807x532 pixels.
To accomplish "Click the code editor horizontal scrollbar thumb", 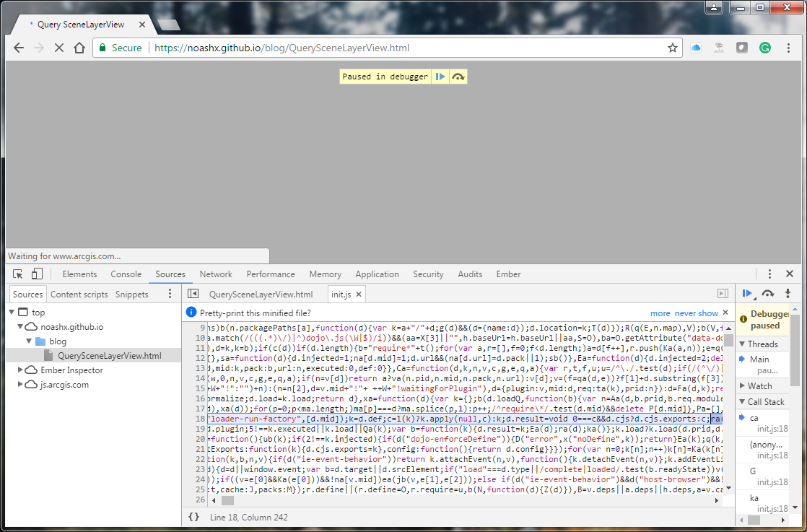I will (227, 500).
